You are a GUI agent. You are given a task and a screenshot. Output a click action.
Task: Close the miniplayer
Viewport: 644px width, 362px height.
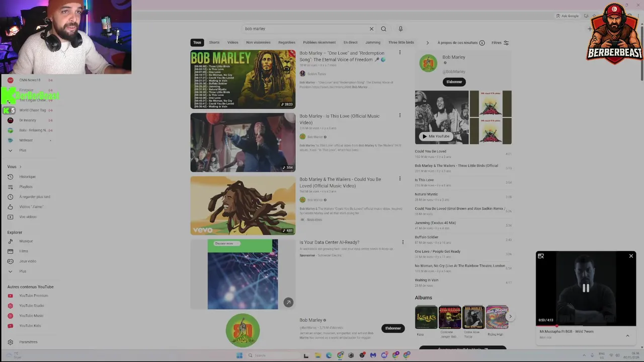tap(631, 256)
